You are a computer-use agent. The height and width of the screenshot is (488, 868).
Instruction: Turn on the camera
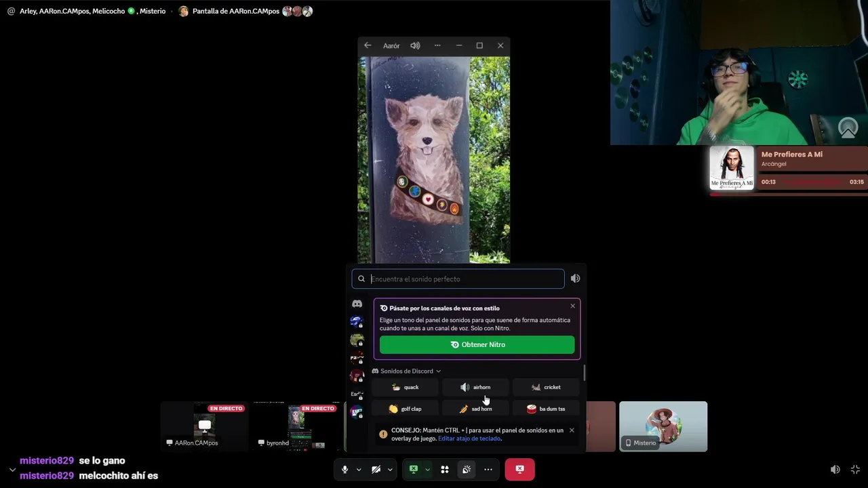click(x=376, y=469)
